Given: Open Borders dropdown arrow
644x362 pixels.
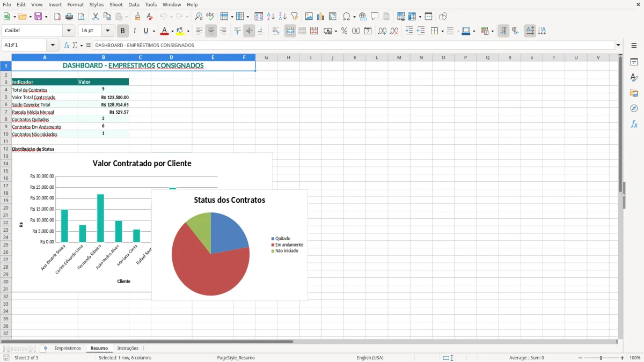Looking at the screenshot, I should [442, 31].
